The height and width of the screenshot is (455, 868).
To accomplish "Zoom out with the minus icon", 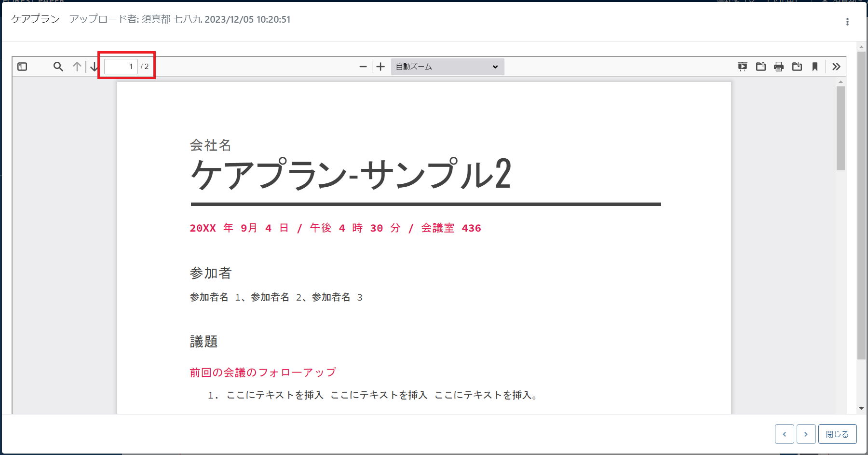I will click(x=363, y=67).
